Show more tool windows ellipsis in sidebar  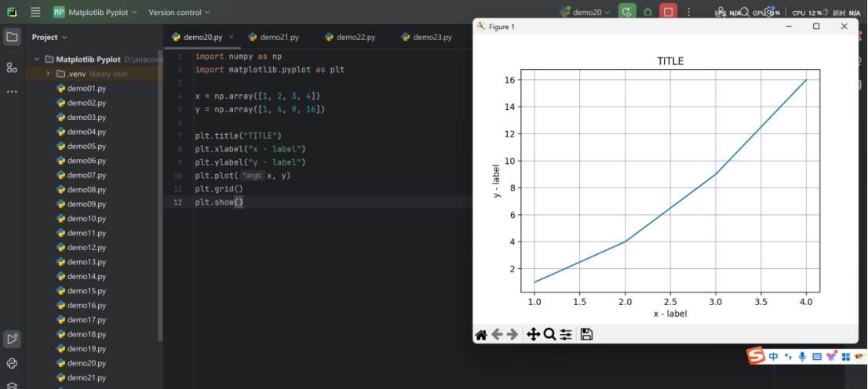click(12, 92)
